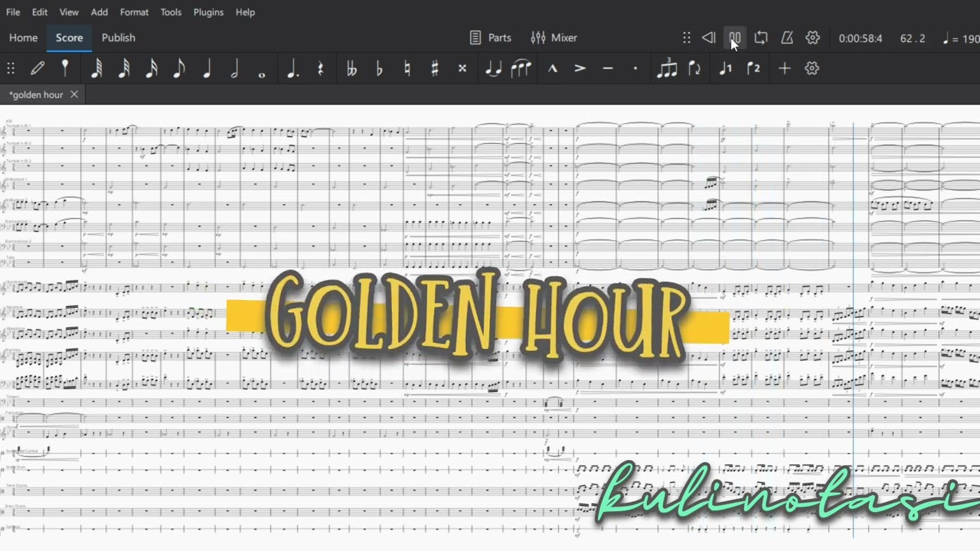Add a tenuto articulation
Viewport: 980px width, 551px height.
point(607,69)
